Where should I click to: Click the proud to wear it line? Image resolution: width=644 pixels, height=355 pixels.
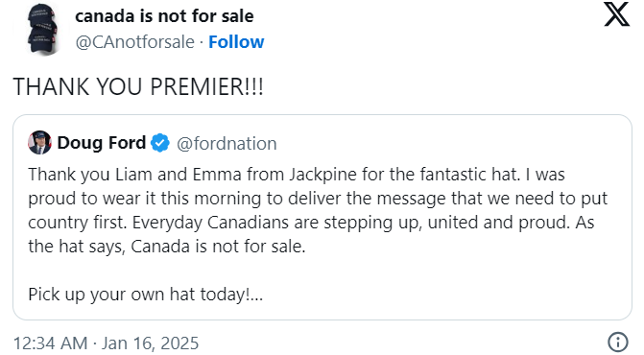tap(318, 199)
